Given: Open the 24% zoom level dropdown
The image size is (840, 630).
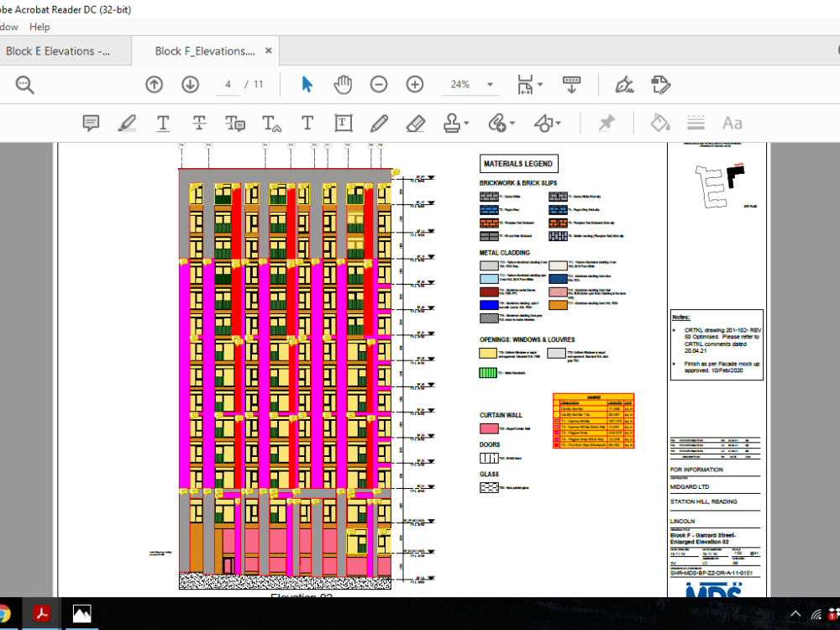Looking at the screenshot, I should point(470,85).
